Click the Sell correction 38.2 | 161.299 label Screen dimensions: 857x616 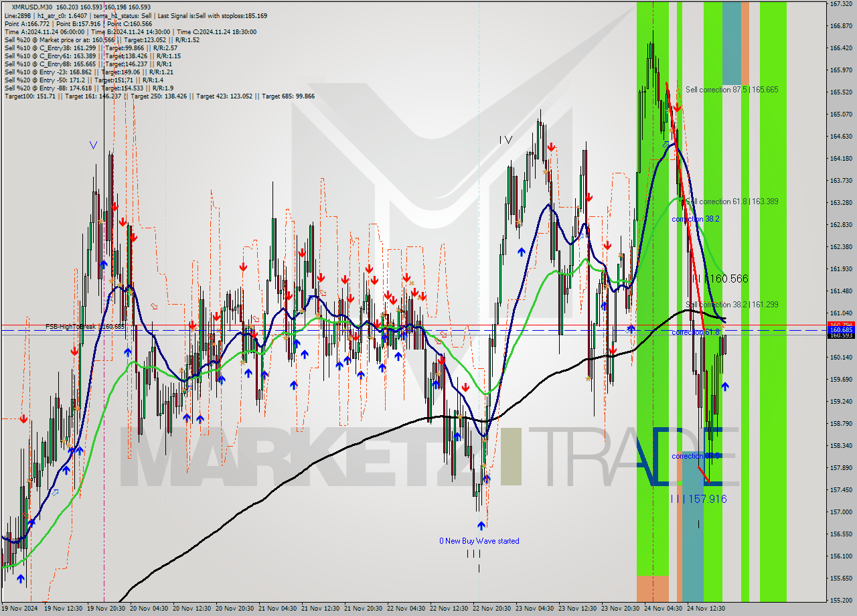[732, 304]
